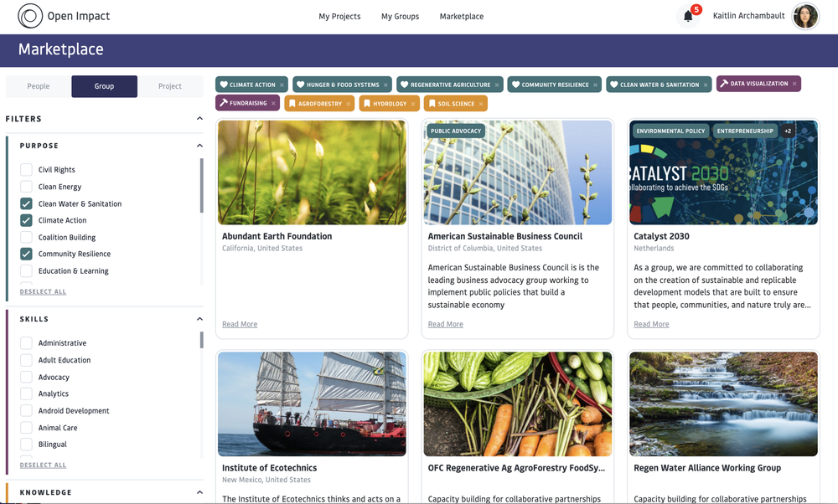This screenshot has height=504, width=838.
Task: Open My Groups from the top menu
Action: tap(400, 16)
